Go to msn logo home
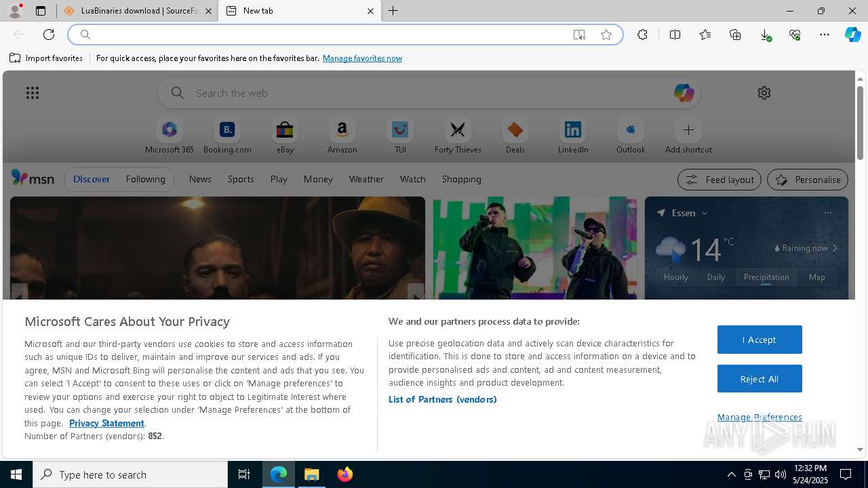The image size is (868, 488). (x=33, y=178)
